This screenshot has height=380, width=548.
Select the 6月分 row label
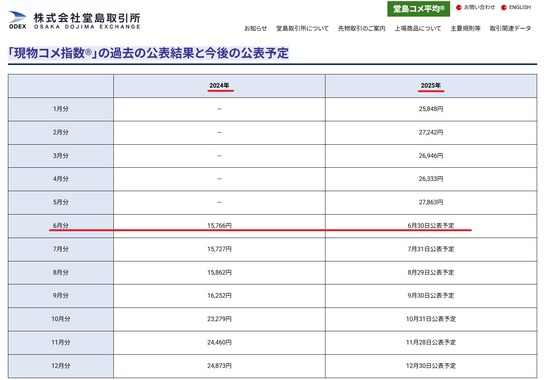pos(61,225)
